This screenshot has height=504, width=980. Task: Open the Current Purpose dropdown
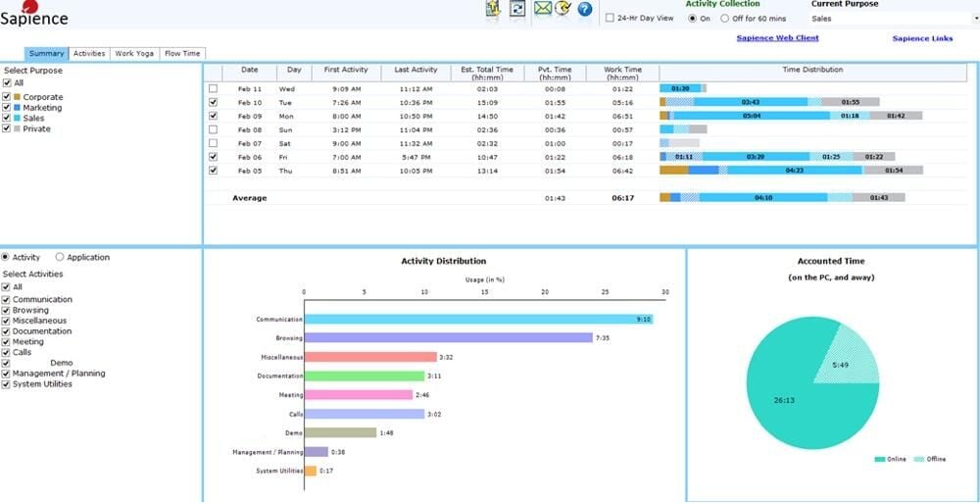click(x=895, y=19)
